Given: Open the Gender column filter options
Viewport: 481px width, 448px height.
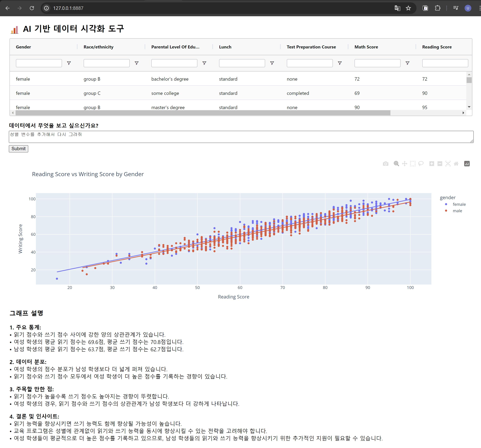Looking at the screenshot, I should (x=69, y=63).
